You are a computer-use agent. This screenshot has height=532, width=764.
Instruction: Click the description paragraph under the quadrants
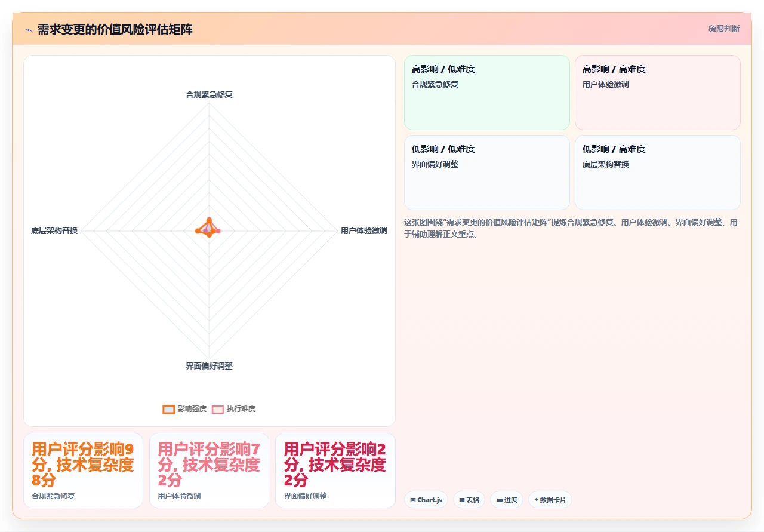click(x=571, y=228)
